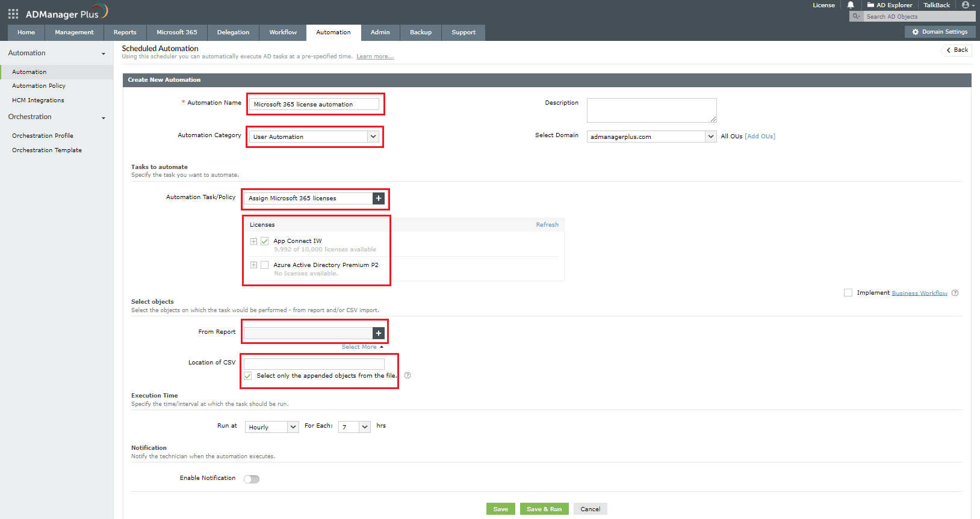This screenshot has width=980, height=519.
Task: Open the Microsoft 365 tab
Action: (x=177, y=32)
